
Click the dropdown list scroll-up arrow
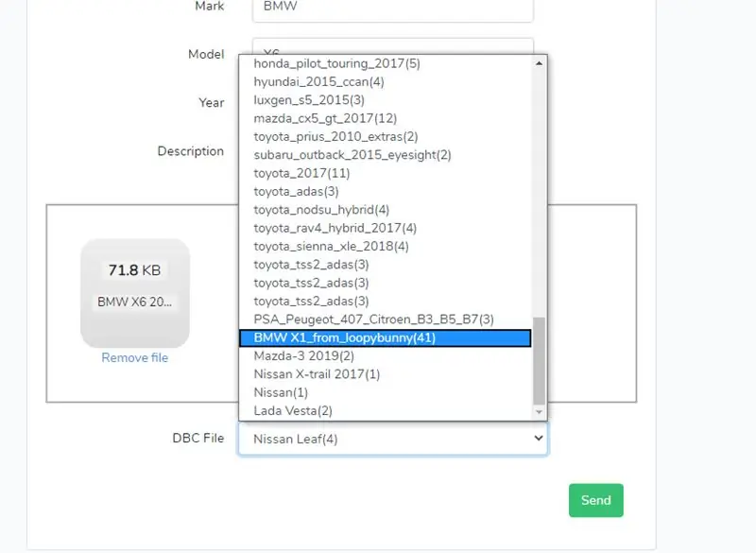pos(539,63)
